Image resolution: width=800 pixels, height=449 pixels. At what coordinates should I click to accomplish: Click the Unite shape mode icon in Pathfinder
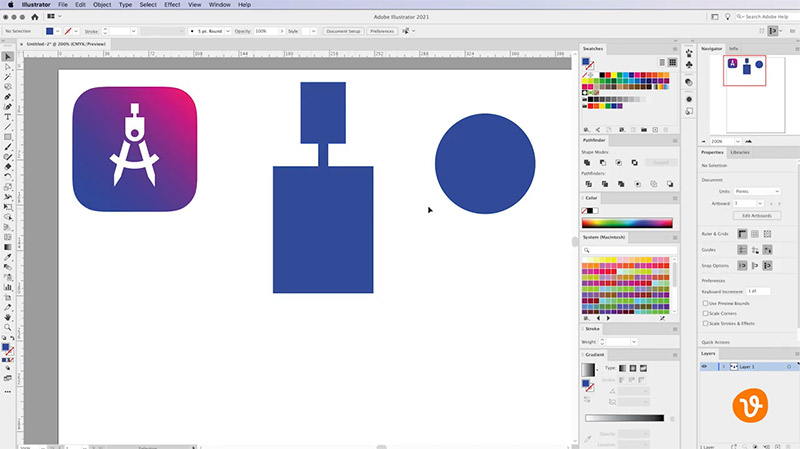(x=587, y=162)
